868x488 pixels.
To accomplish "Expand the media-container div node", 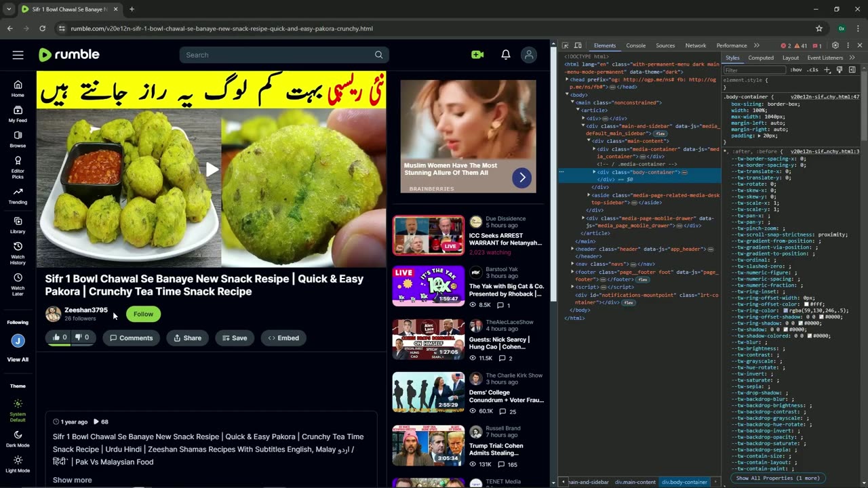I will coord(595,148).
